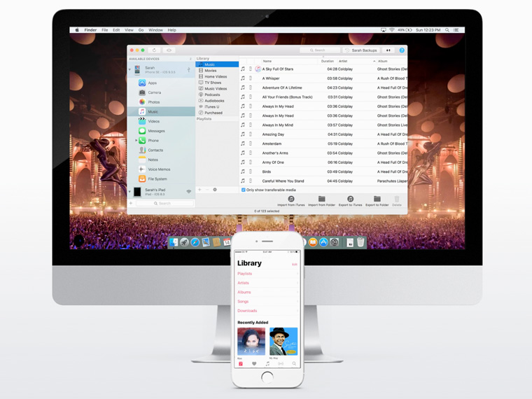
Task: Open Songs row on iPhone Library
Action: pos(267,301)
